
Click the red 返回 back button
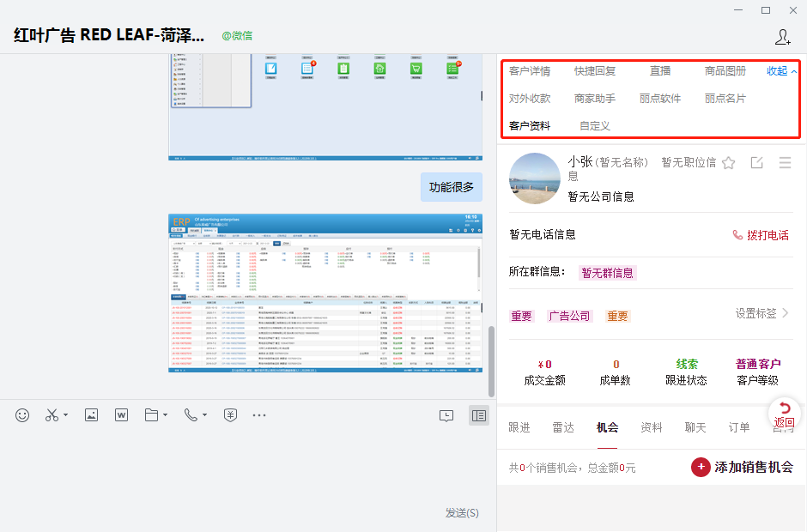(785, 414)
